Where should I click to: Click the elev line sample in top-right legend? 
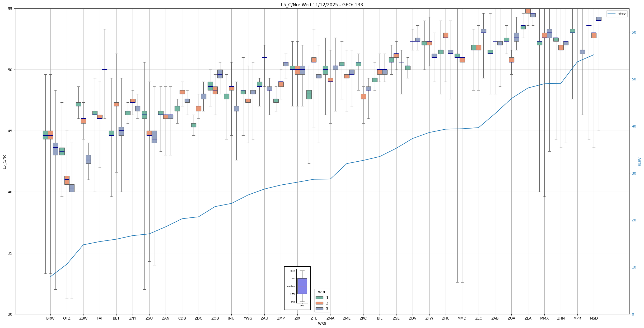612,14
